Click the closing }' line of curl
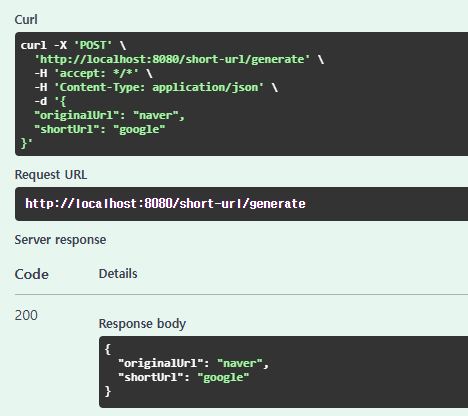Screen dimensions: 468x416 tap(27, 143)
